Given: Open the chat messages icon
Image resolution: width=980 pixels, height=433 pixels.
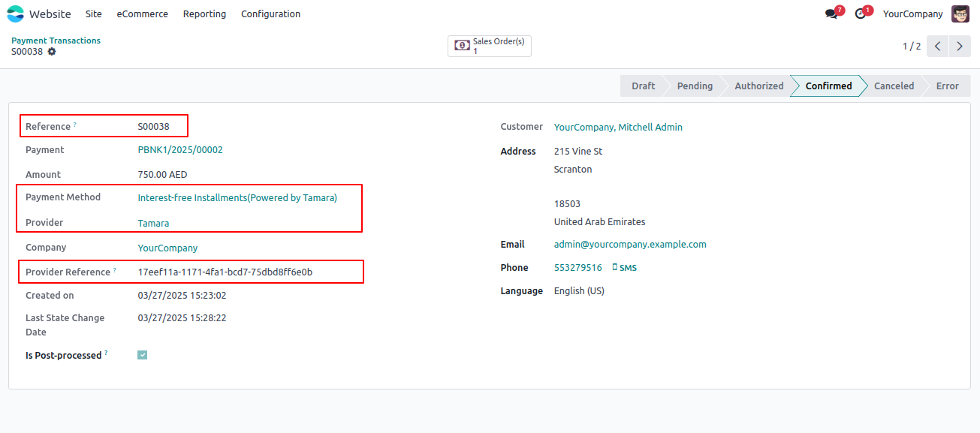Looking at the screenshot, I should click(831, 14).
